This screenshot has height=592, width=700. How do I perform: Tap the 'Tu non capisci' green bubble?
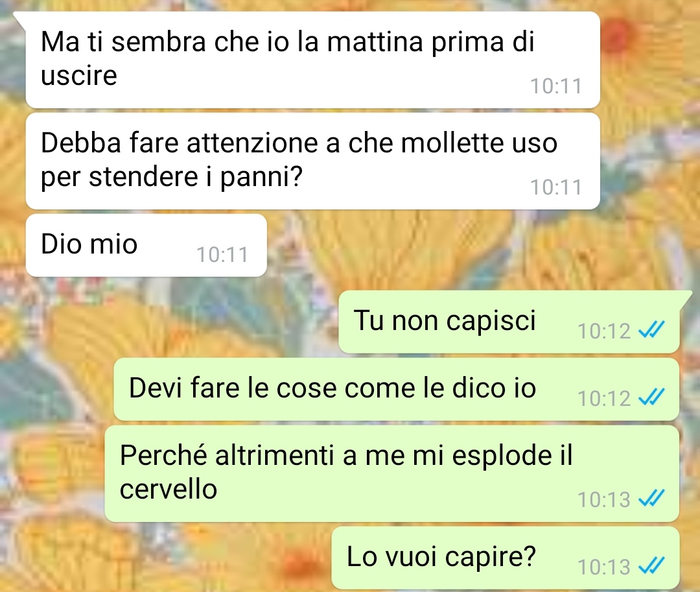coord(509,322)
